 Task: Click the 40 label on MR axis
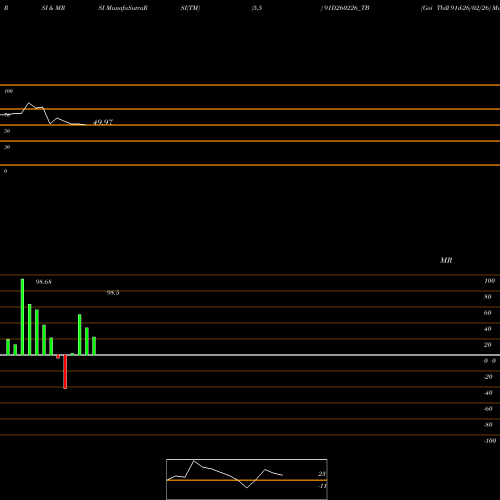coord(487,329)
